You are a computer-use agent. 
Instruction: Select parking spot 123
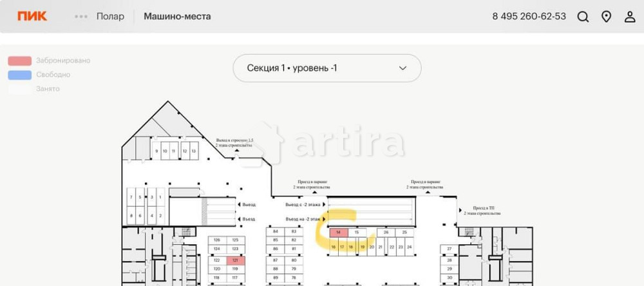[235, 249]
